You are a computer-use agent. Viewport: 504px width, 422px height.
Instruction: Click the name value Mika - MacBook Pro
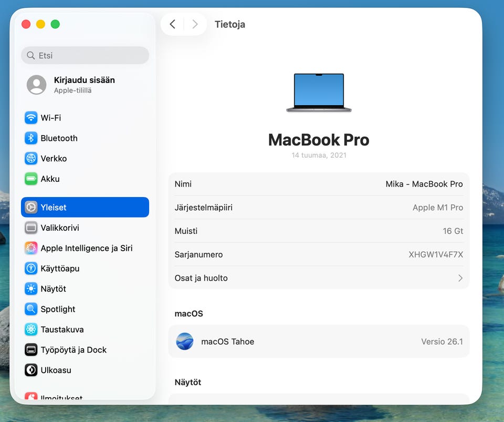[424, 184]
